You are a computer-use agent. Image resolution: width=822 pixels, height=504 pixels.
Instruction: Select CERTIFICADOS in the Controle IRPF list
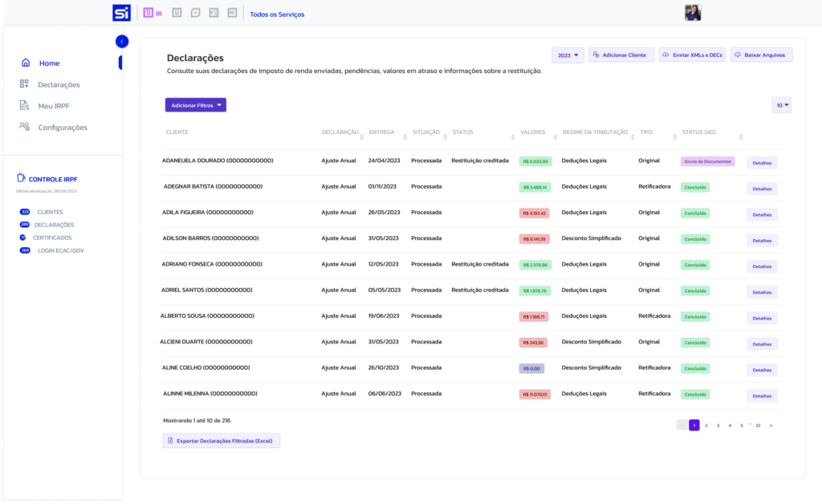point(52,238)
